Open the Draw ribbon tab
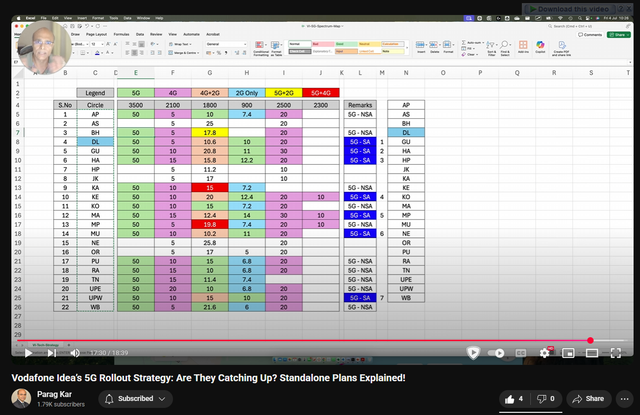This screenshot has height=415, width=640. tap(76, 34)
